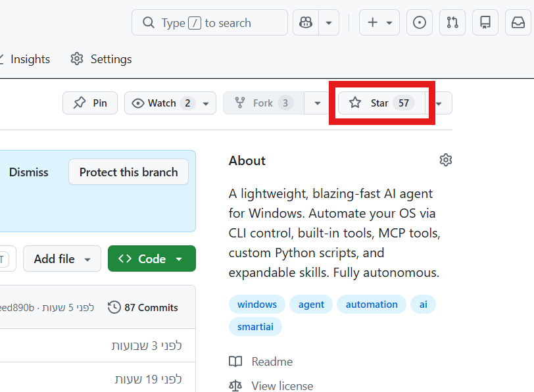This screenshot has width=534, height=392.
Task: Pin this repository
Action: (90, 103)
